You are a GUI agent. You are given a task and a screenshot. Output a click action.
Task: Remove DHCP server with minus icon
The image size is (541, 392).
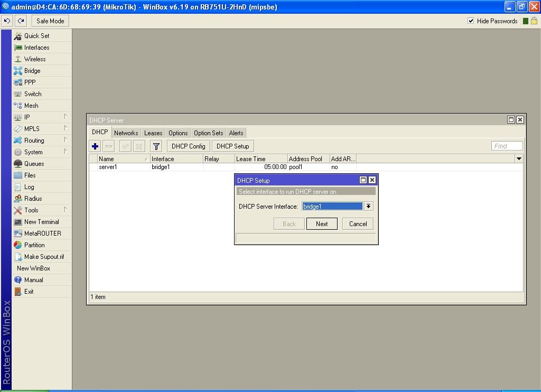pos(109,146)
